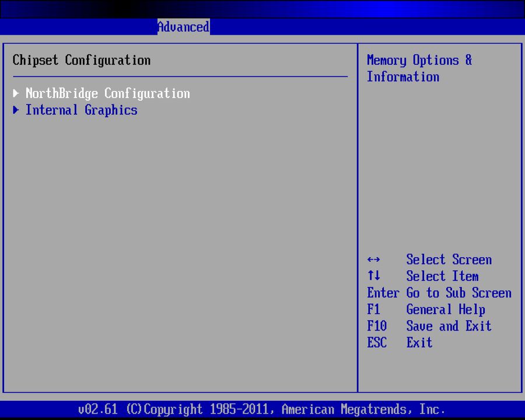Click the Memory Options & Information help text
This screenshot has width=525, height=420.
tap(419, 68)
